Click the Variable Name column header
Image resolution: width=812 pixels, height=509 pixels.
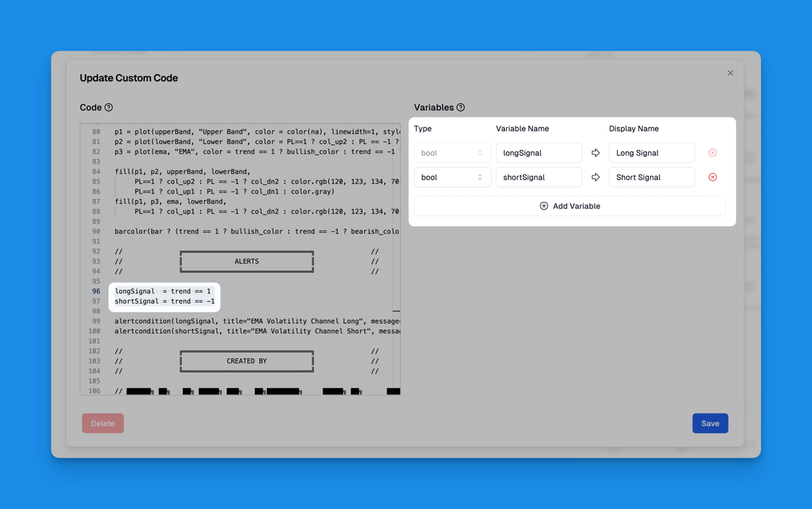(523, 129)
